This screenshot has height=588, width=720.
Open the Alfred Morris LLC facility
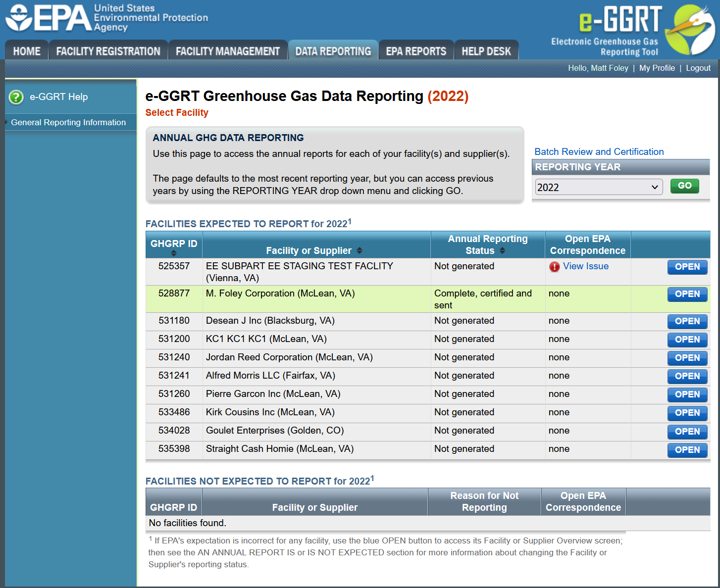click(x=687, y=376)
